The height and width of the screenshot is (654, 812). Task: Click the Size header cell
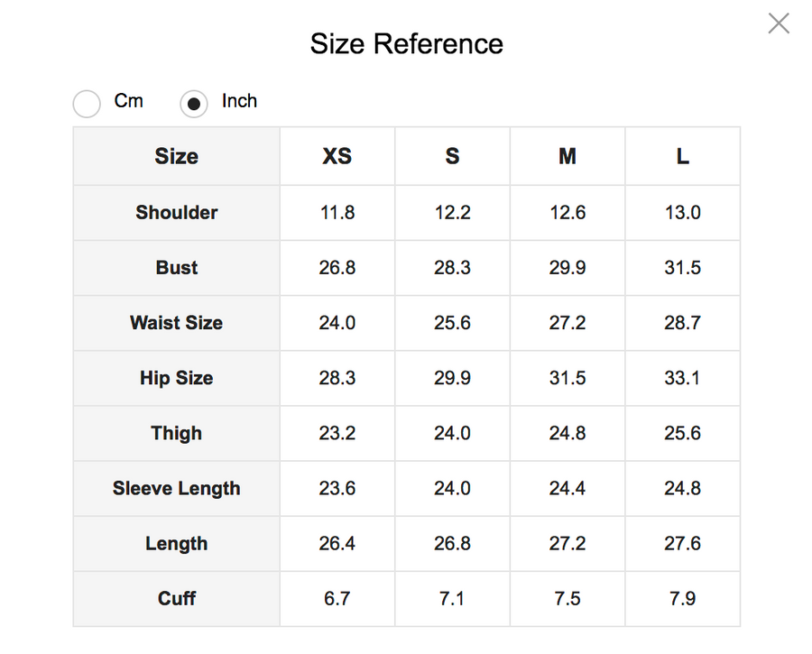coord(177,156)
